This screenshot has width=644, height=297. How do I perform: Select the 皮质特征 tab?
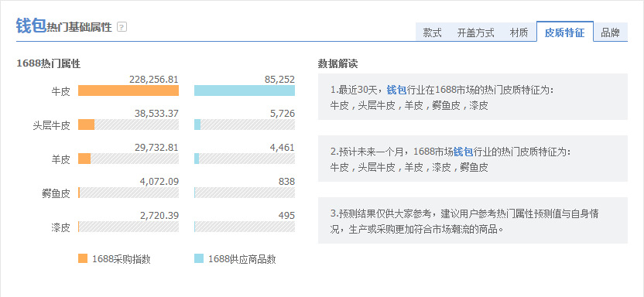[565, 32]
